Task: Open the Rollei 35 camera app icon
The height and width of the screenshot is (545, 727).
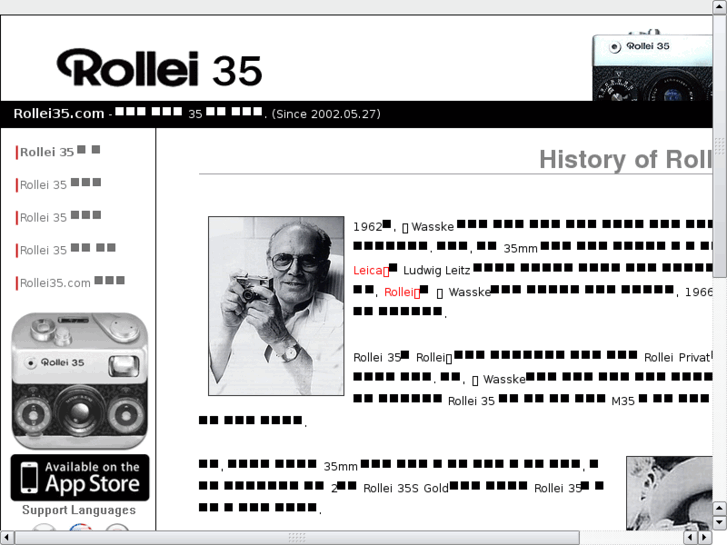Action: (x=80, y=381)
